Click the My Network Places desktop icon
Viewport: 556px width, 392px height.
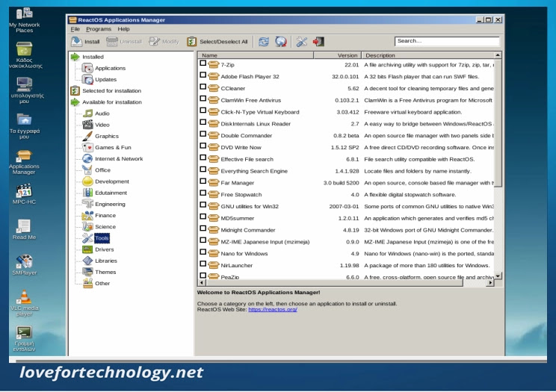[24, 20]
